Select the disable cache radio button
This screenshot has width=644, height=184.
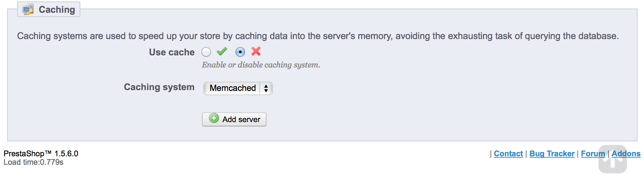[x=240, y=52]
